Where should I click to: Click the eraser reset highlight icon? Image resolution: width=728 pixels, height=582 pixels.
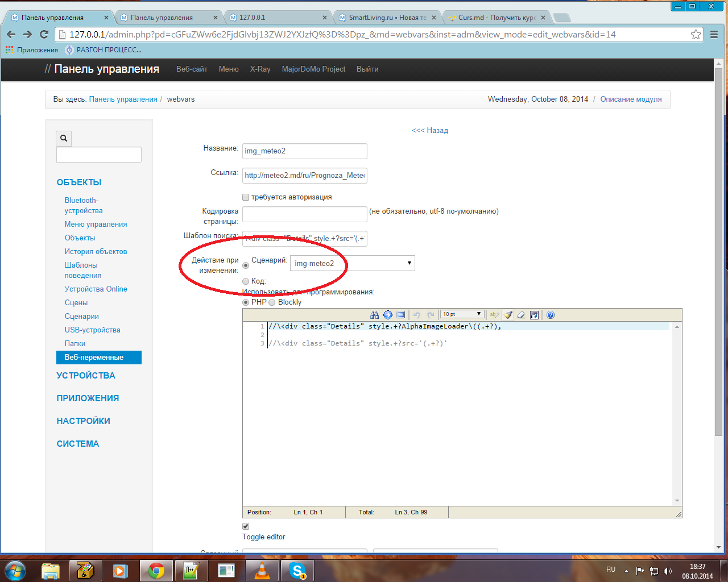click(521, 315)
